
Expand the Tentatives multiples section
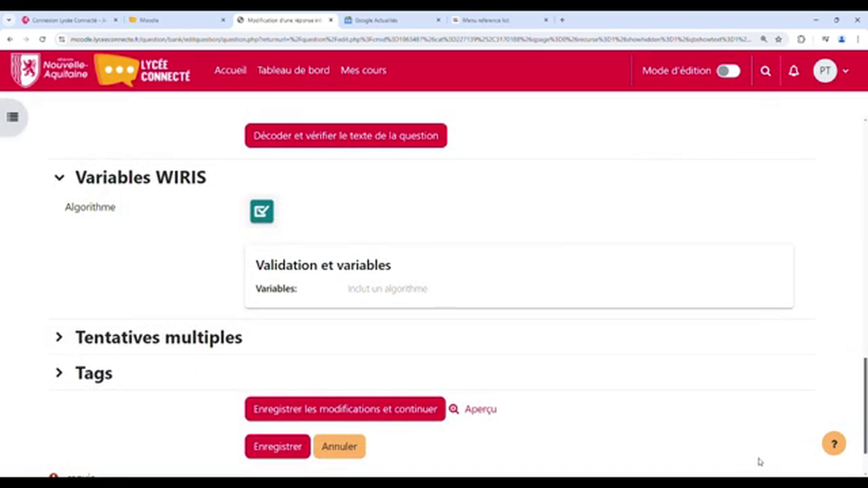59,337
